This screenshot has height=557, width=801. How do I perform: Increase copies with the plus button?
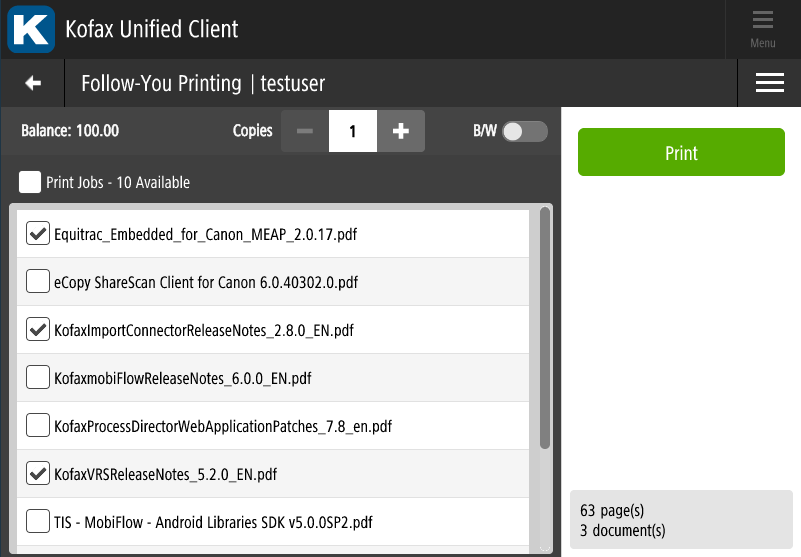click(x=401, y=131)
